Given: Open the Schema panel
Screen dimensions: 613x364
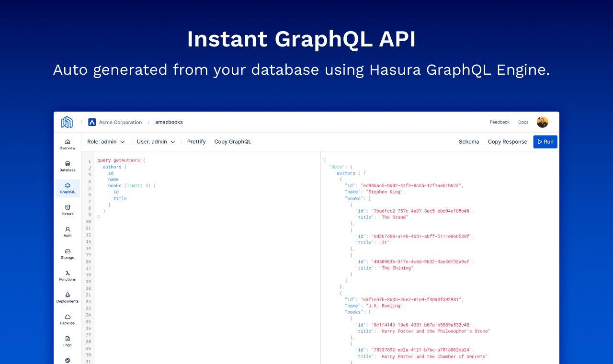Looking at the screenshot, I should coord(469,142).
